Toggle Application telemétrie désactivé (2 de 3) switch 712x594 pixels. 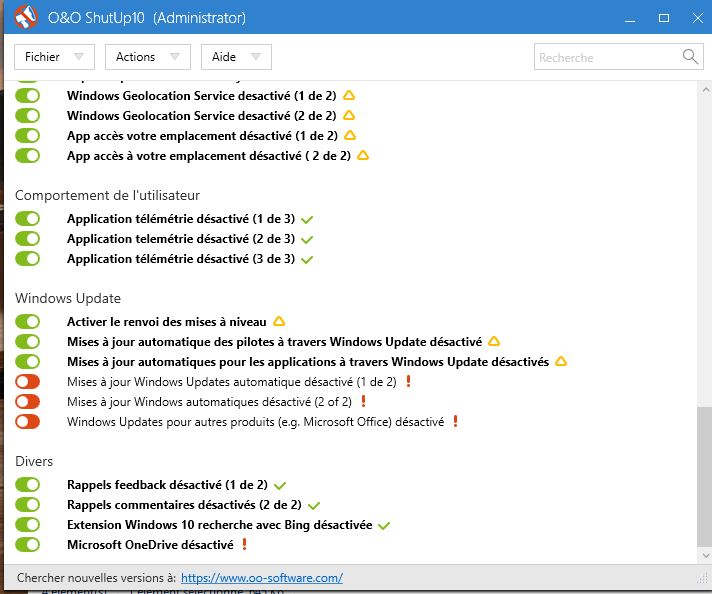pos(27,238)
